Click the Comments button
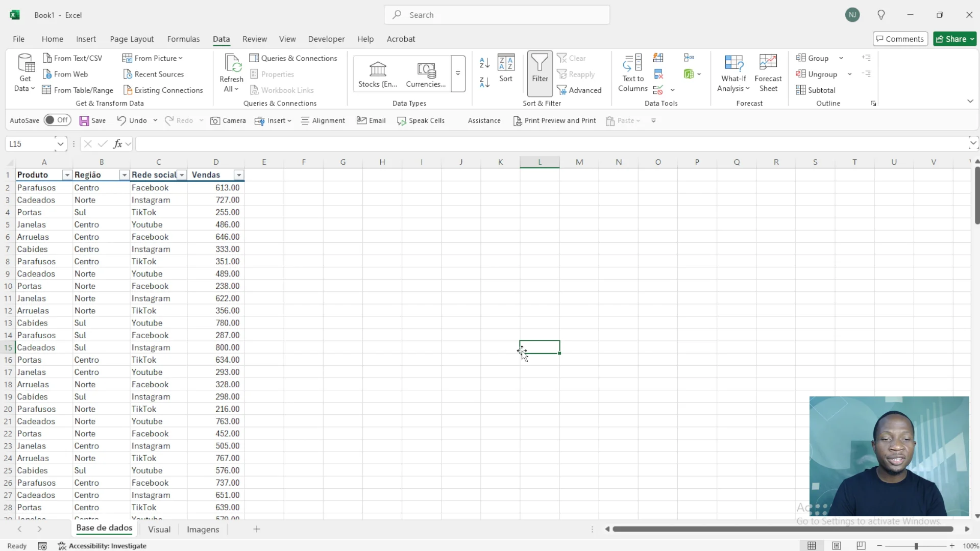This screenshot has width=980, height=551. 900,39
